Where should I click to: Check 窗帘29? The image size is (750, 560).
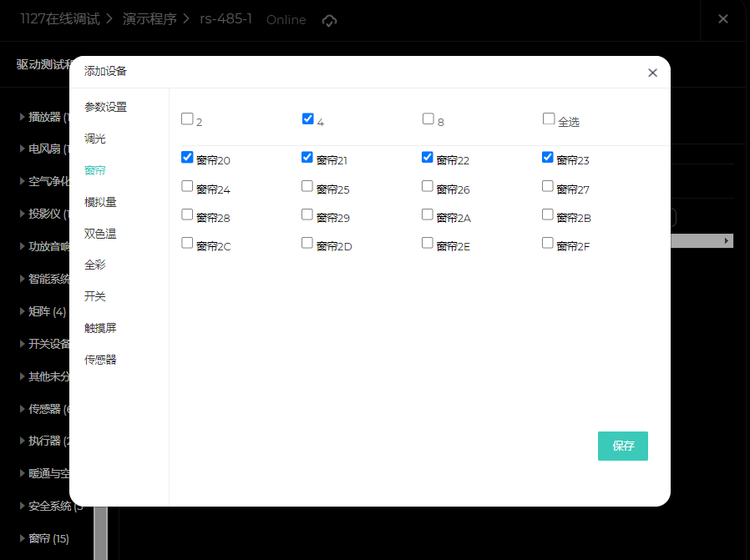point(307,214)
